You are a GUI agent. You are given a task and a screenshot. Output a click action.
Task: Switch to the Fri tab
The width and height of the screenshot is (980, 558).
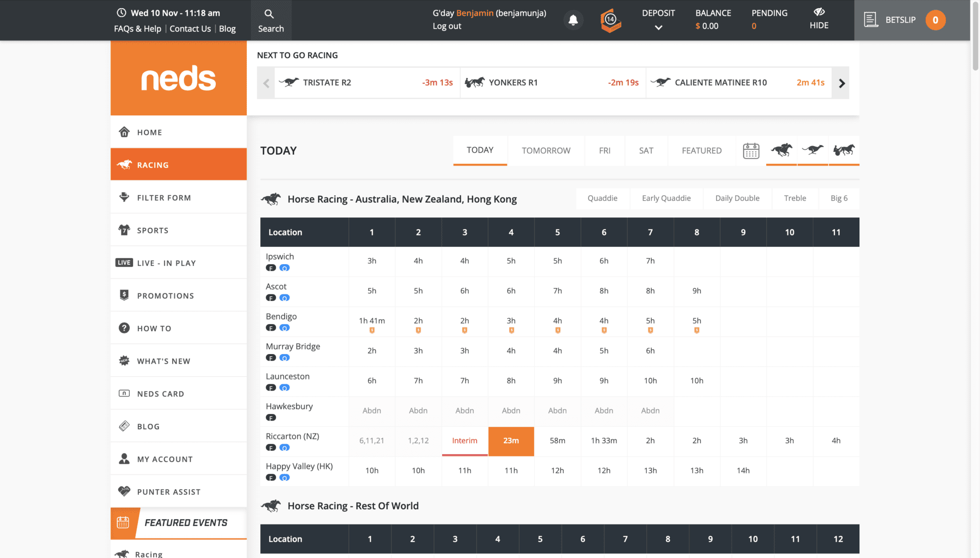click(605, 151)
